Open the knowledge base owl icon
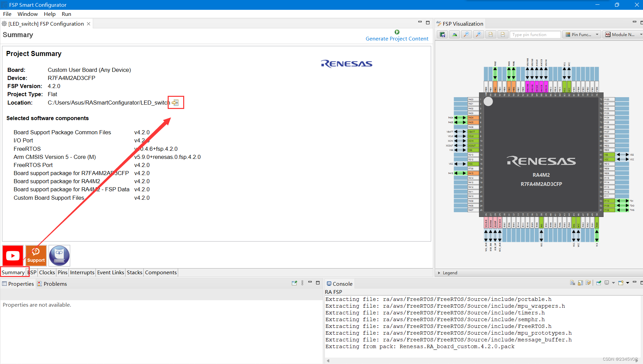This screenshot has width=643, height=364. click(59, 256)
